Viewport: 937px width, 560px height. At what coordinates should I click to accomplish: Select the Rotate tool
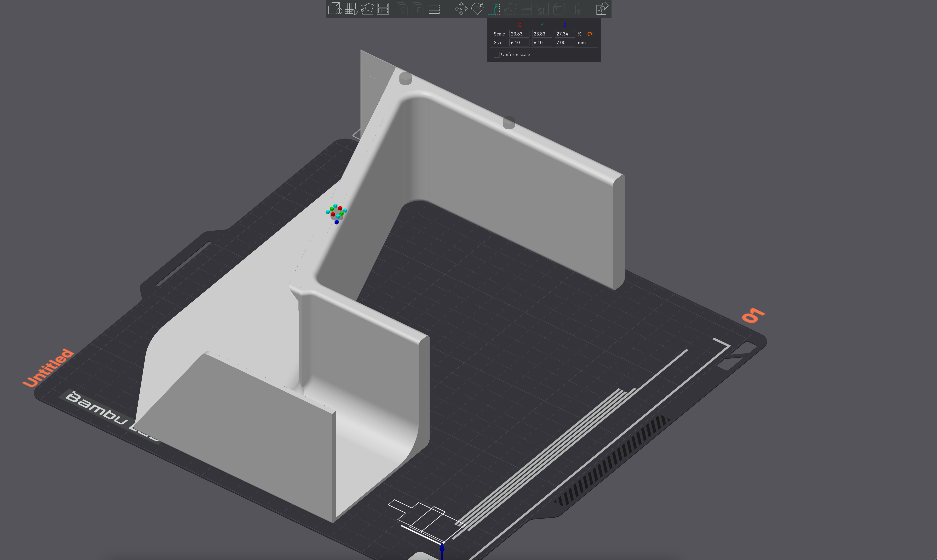coord(477,8)
